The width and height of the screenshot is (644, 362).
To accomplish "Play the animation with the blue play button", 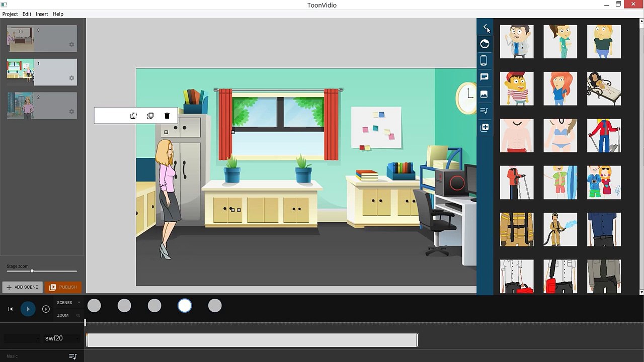I will pyautogui.click(x=28, y=309).
